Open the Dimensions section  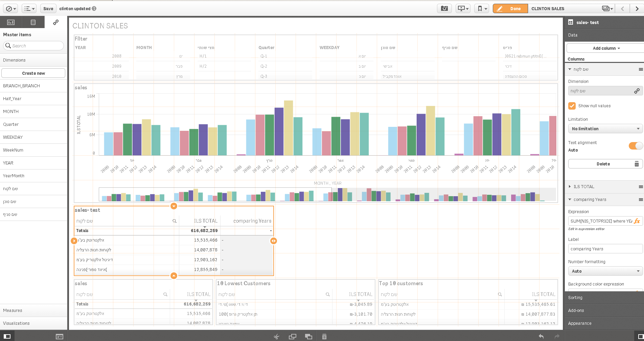pos(33,60)
